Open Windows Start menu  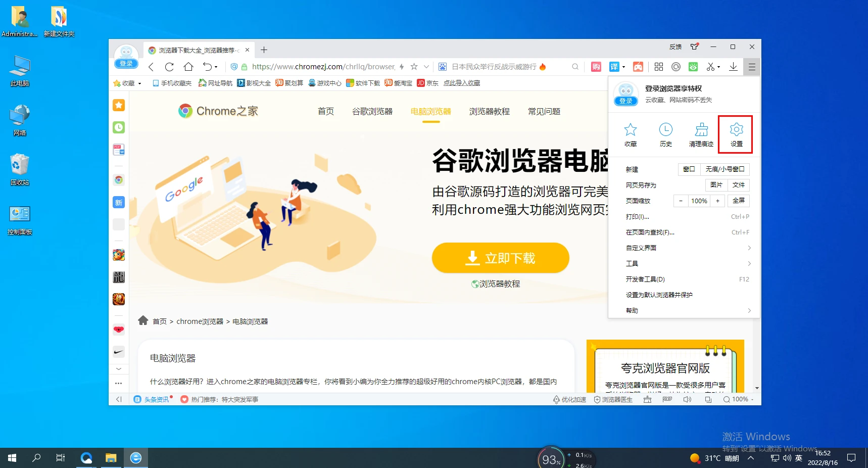tap(12, 458)
